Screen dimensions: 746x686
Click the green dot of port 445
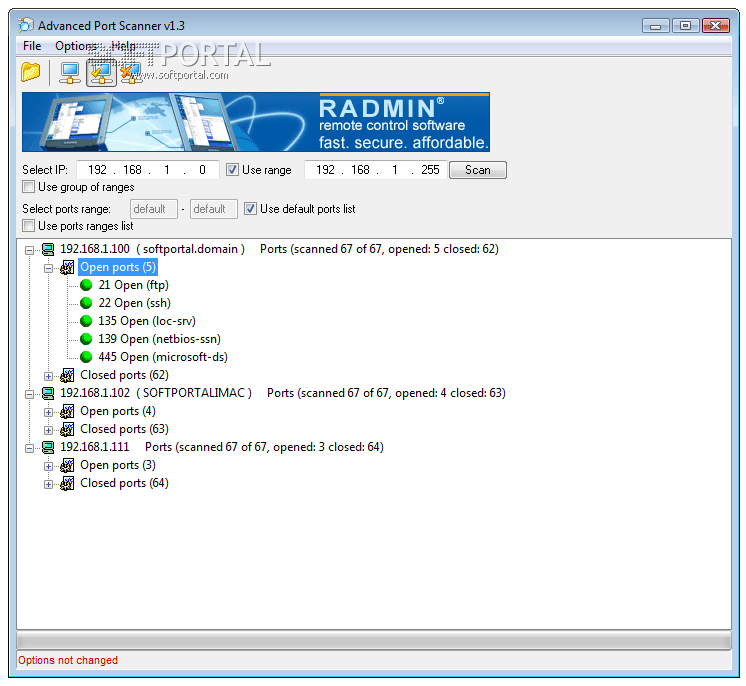click(86, 357)
